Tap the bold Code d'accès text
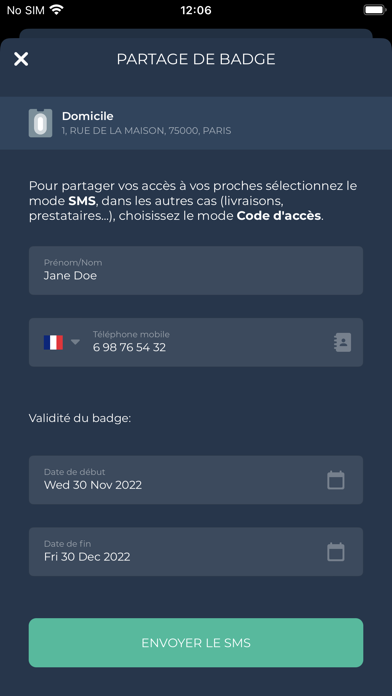 [x=278, y=218]
